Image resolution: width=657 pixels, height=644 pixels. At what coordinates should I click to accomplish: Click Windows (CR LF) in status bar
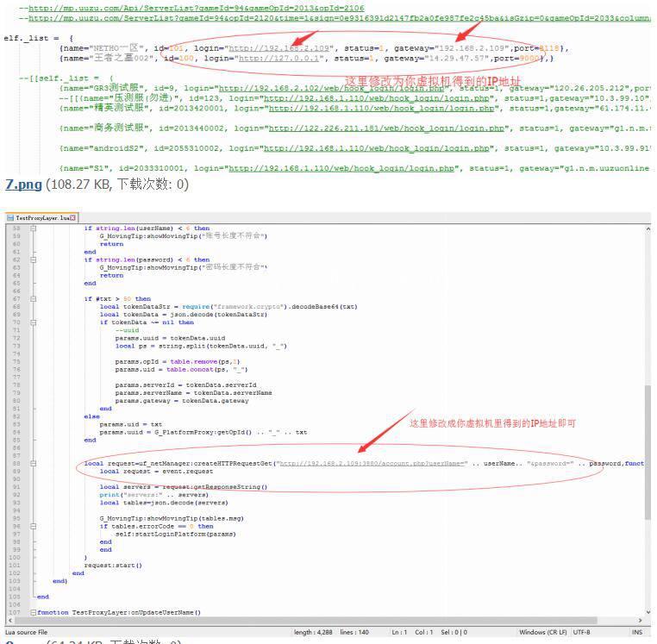(x=543, y=633)
